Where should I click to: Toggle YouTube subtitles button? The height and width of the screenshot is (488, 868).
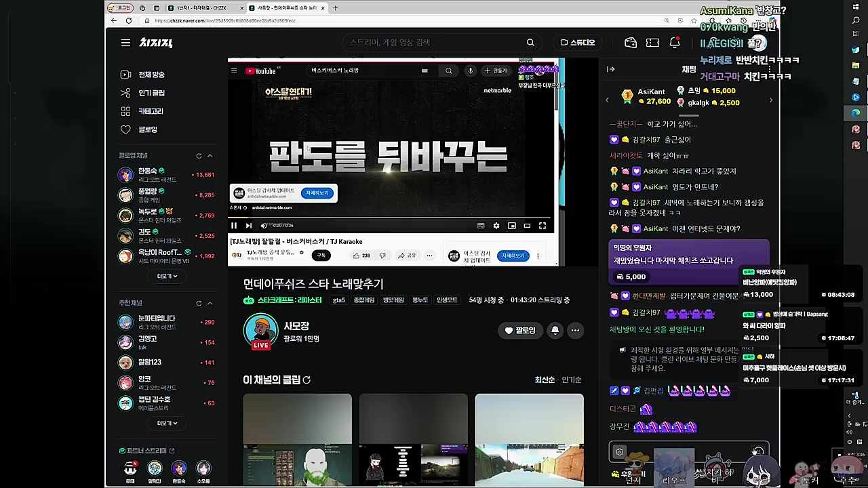(x=481, y=226)
